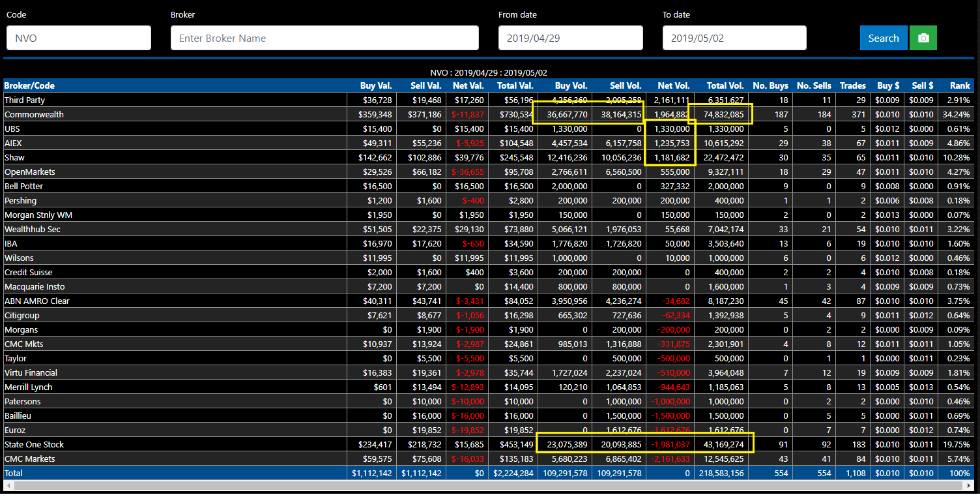Click State One Stock rank 19.75%
The width and height of the screenshot is (980, 497).
[957, 444]
